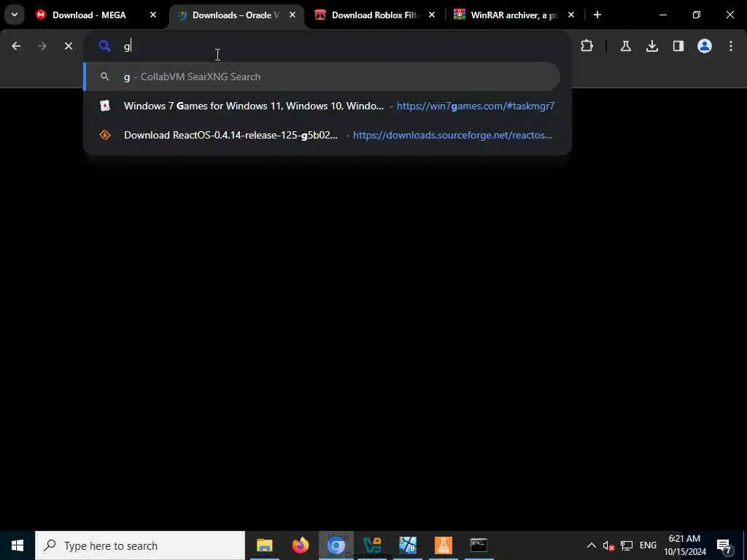This screenshot has width=747, height=560.
Task: Open Firefox from the taskbar
Action: 300,545
